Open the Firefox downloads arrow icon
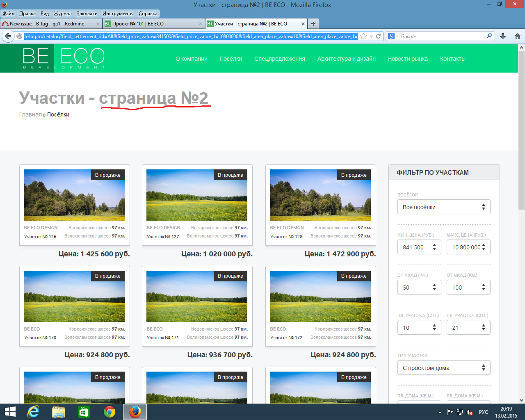The width and height of the screenshot is (525, 420). coord(503,36)
